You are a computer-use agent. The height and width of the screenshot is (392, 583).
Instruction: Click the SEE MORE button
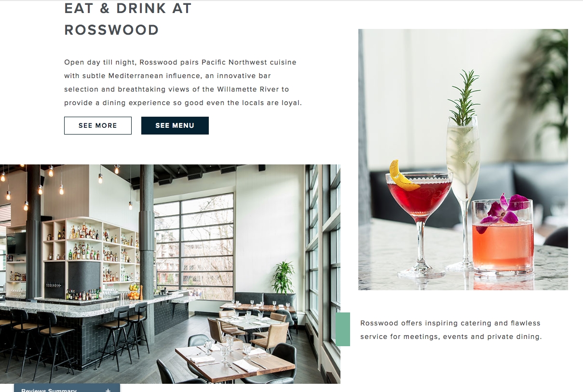(x=98, y=125)
